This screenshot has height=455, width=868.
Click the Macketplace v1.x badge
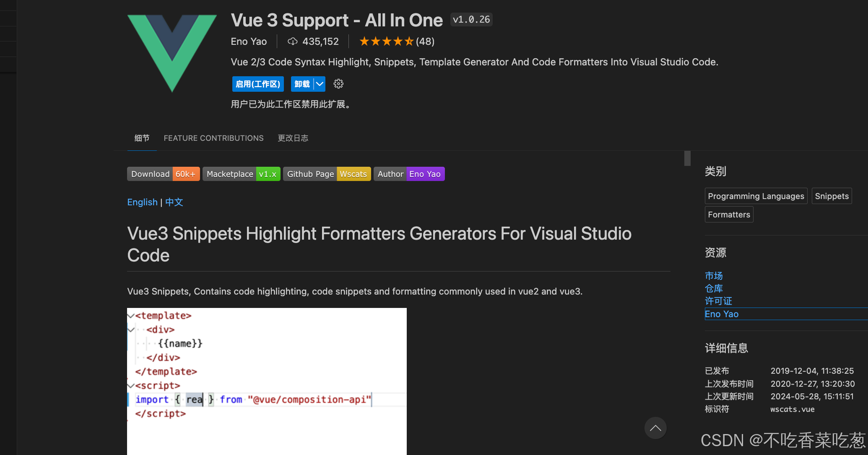(242, 174)
